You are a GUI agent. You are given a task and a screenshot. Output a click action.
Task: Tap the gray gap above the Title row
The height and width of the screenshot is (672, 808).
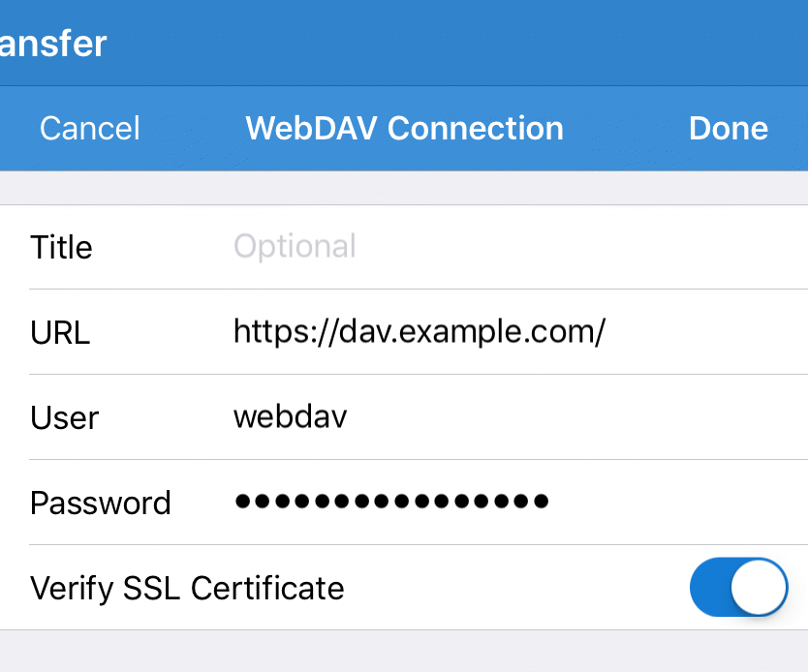(404, 188)
